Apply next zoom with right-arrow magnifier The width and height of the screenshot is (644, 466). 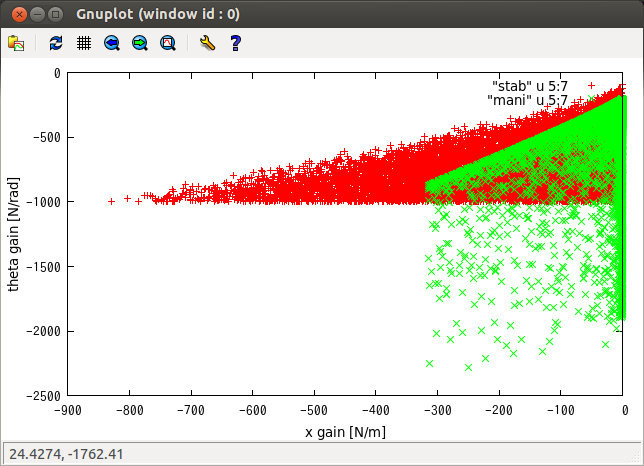point(140,43)
